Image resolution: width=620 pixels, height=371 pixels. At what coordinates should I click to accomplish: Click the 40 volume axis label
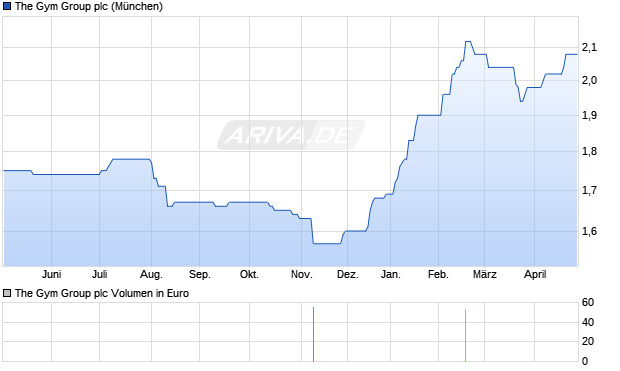tap(588, 322)
